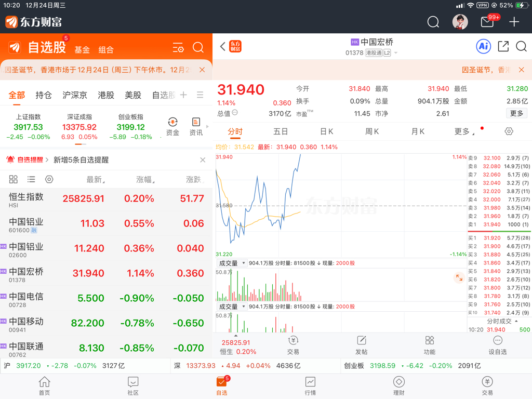The height and width of the screenshot is (399, 532).
Task: Tap the user profile avatar
Action: [x=460, y=22]
